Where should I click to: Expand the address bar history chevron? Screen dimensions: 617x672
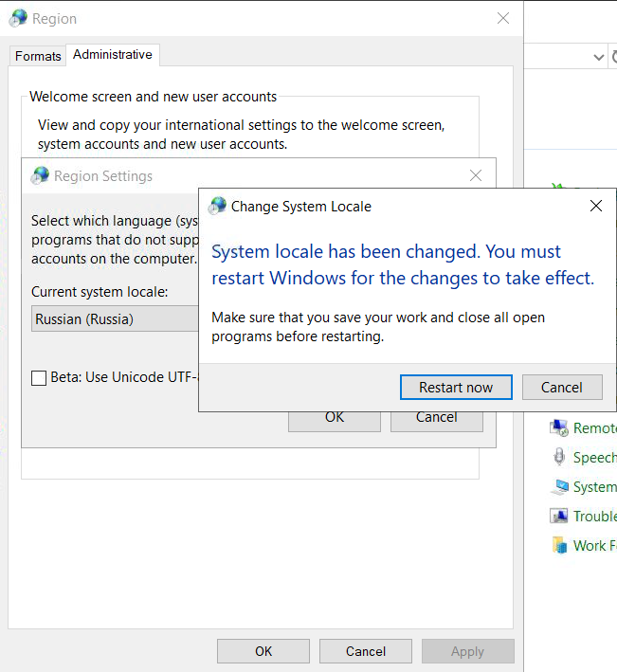(x=598, y=57)
